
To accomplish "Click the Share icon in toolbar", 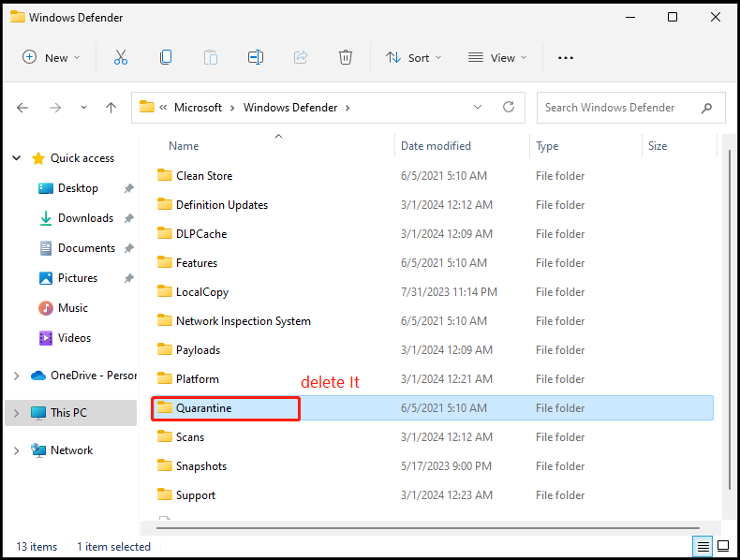I will point(301,57).
